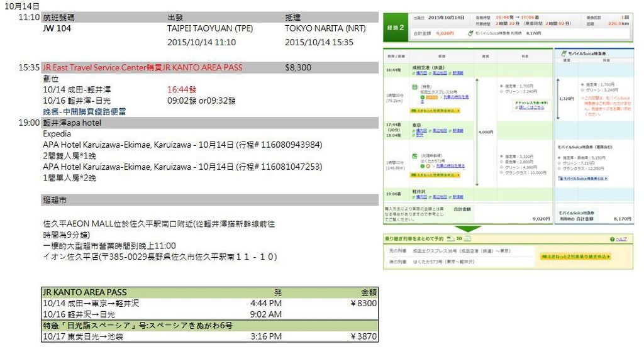Select Hakutaka グリーン 4,860円 option
Viewport: 644px width, 354px height.
[501, 167]
